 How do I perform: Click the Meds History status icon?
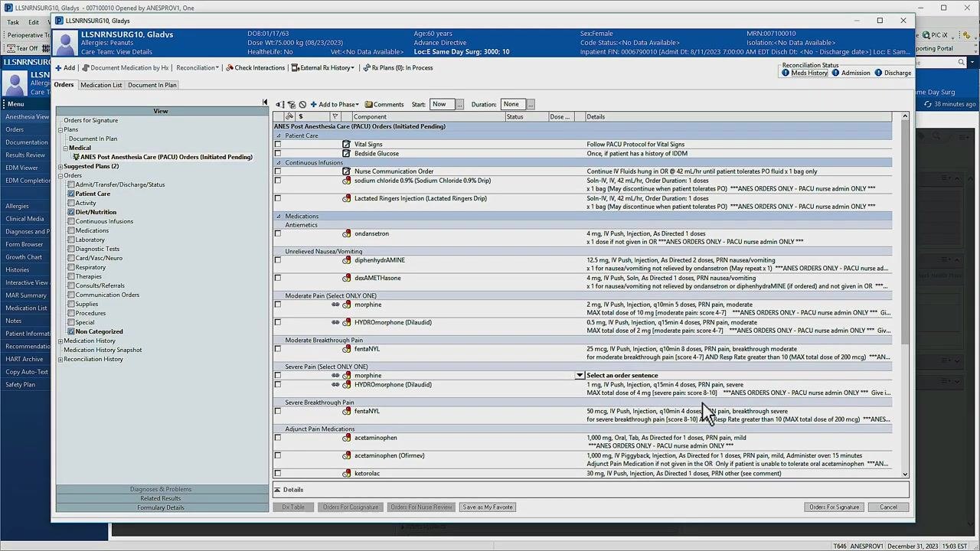[786, 73]
